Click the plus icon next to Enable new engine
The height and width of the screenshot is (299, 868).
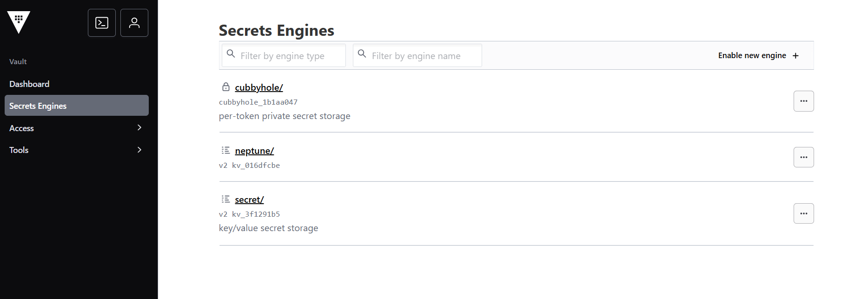[x=795, y=56]
